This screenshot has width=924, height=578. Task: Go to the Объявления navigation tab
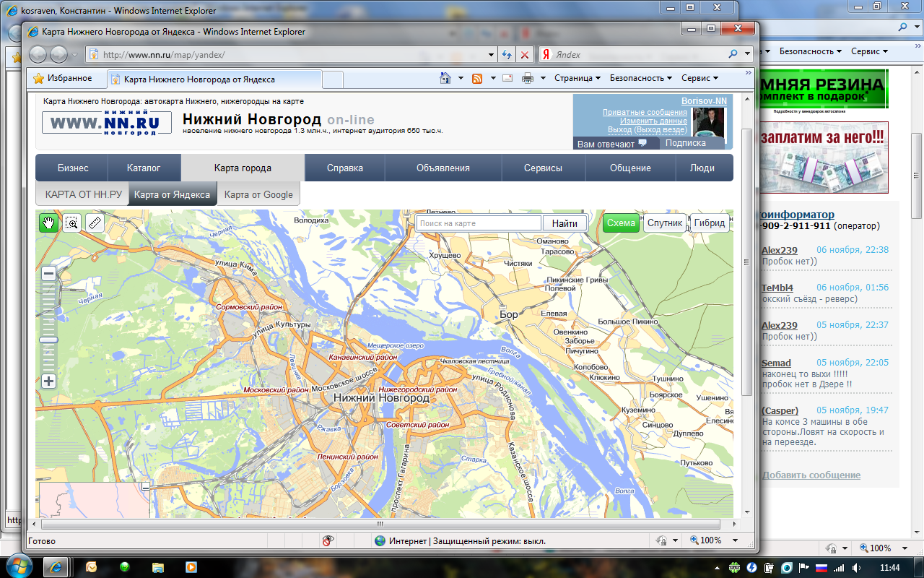[443, 168]
